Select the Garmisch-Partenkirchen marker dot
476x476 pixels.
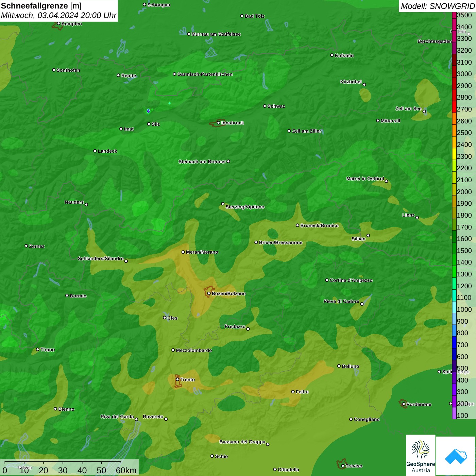pos(174,74)
